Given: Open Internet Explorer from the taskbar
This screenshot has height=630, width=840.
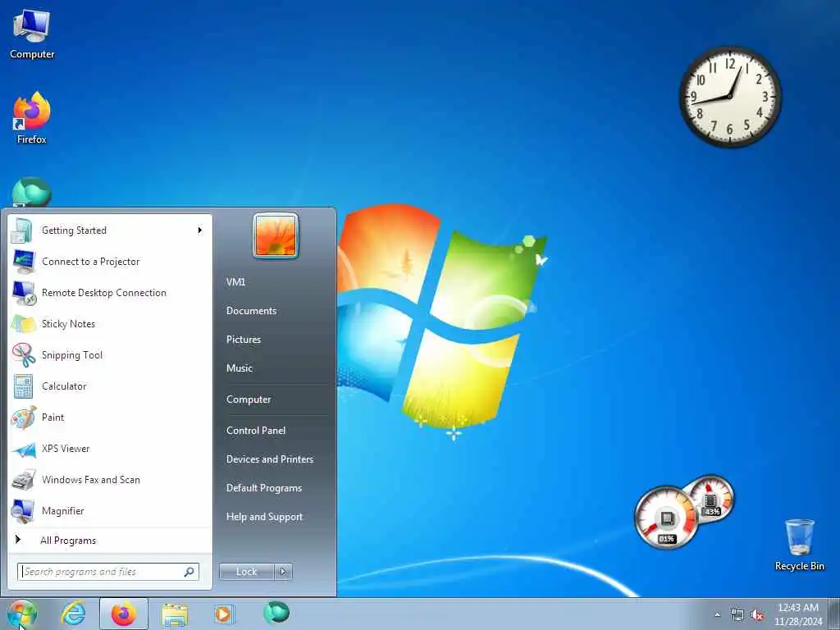Looking at the screenshot, I should [x=73, y=614].
